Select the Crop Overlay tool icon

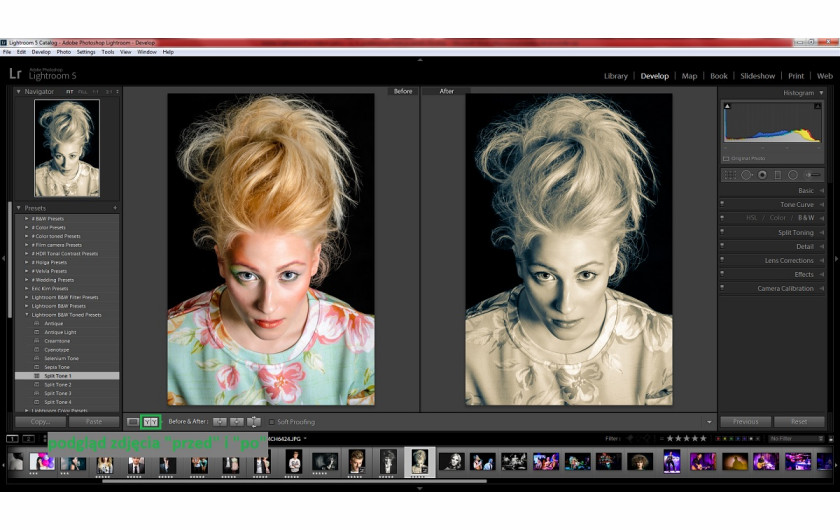(730, 175)
